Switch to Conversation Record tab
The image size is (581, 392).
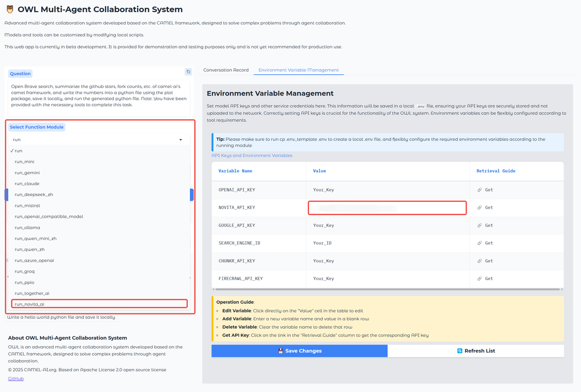click(226, 70)
